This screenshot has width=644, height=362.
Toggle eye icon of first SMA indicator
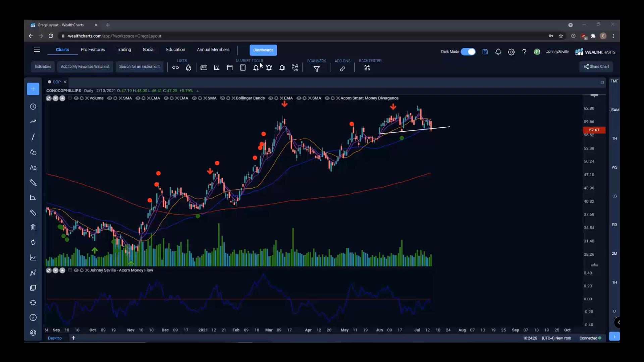click(109, 98)
